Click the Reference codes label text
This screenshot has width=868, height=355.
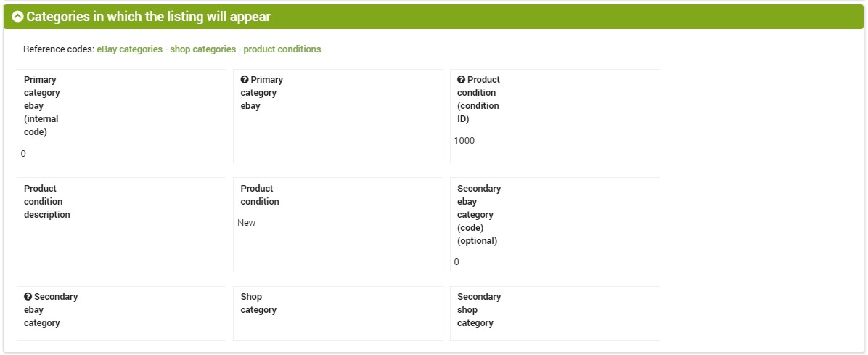59,49
